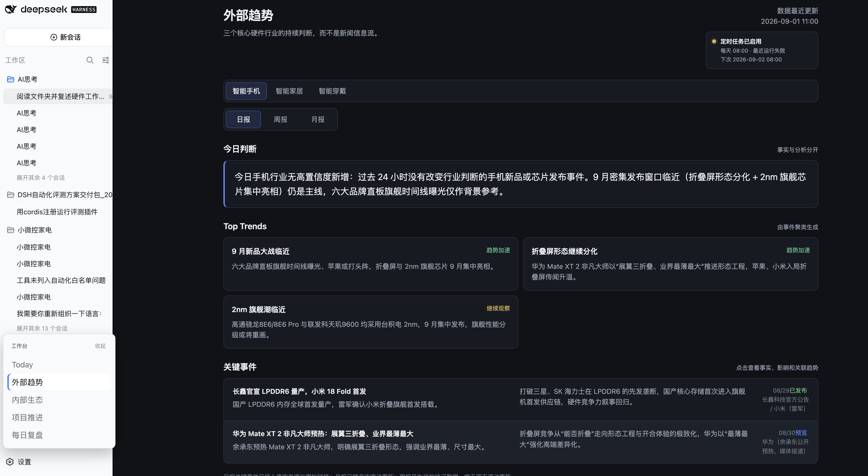Click source 长鑫科技官方公告 / 小米（雷军）
The image size is (868, 476).
pyautogui.click(x=786, y=404)
